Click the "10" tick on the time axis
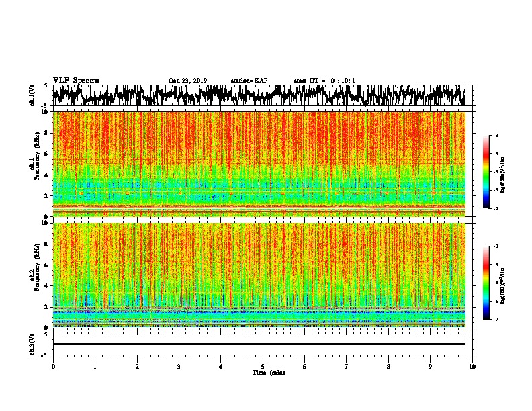 [472, 367]
